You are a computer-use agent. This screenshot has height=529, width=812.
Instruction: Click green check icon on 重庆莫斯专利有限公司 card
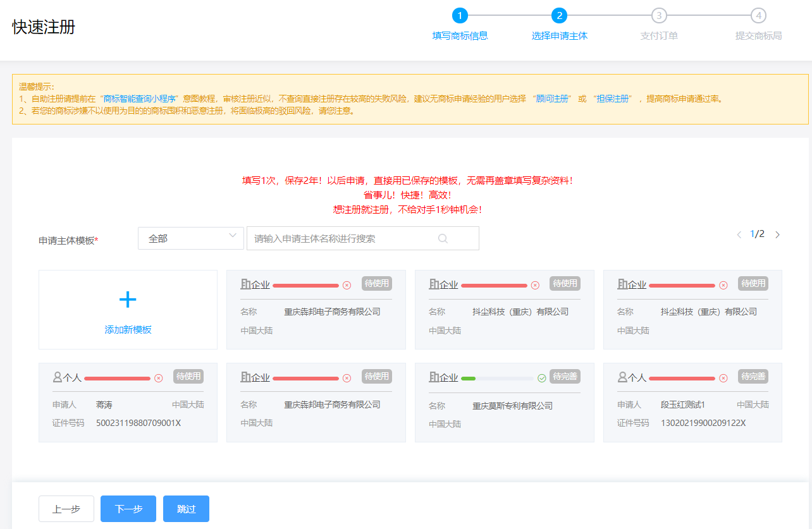(x=542, y=378)
